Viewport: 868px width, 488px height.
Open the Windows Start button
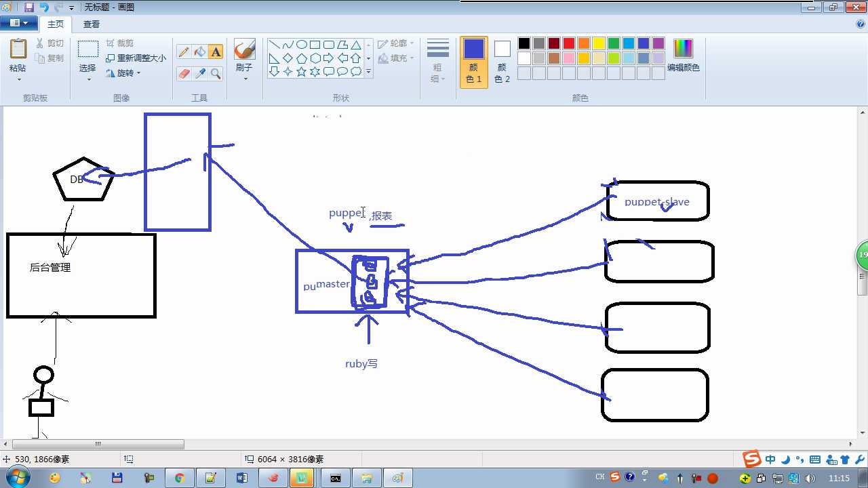[17, 478]
